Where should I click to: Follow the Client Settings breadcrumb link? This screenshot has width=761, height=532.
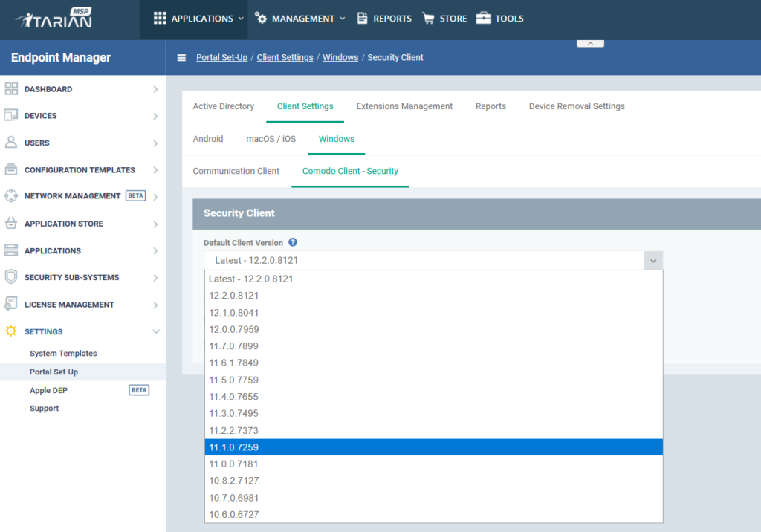(285, 57)
